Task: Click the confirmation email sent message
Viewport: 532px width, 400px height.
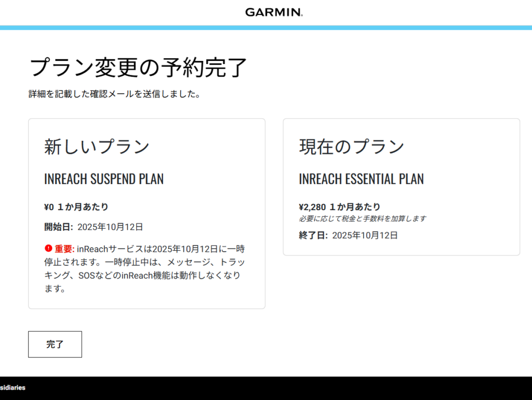Action: 114,94
